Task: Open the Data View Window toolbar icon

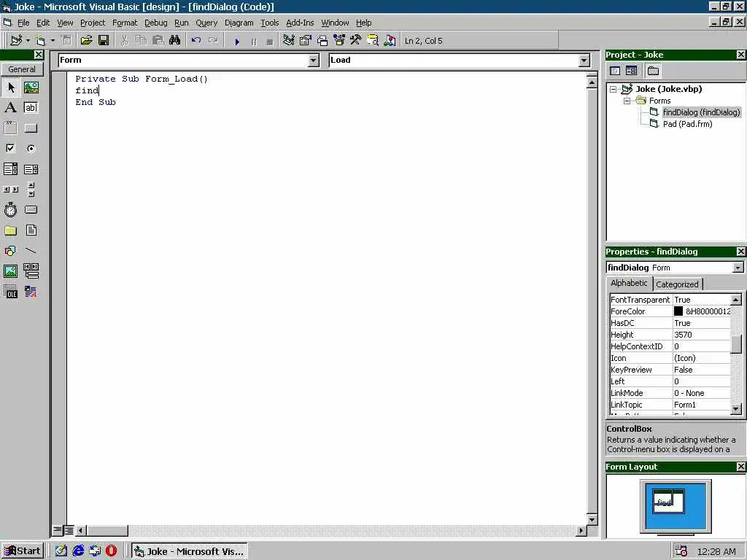Action: click(373, 41)
